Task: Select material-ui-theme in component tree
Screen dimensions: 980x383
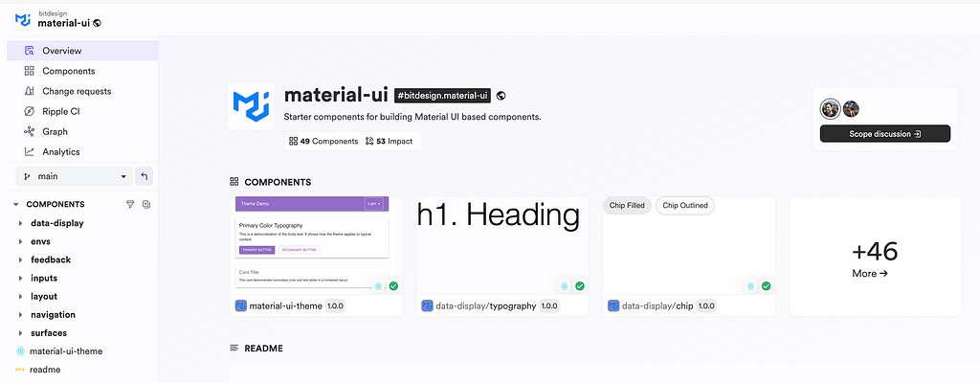Action: tap(66, 351)
